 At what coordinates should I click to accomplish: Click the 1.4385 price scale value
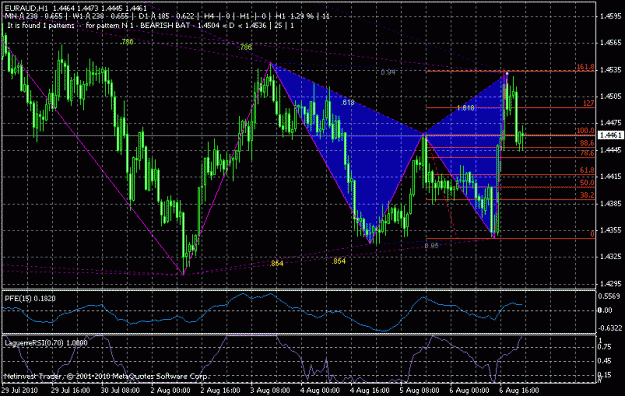(610, 203)
